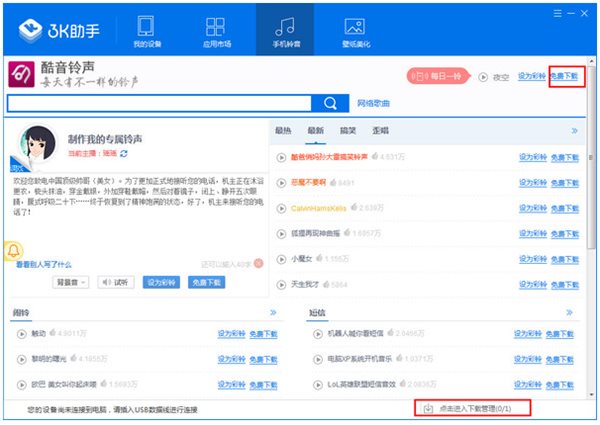
Task: Click 设为彩铃 for CalvinHarrisKelis
Action: click(533, 208)
